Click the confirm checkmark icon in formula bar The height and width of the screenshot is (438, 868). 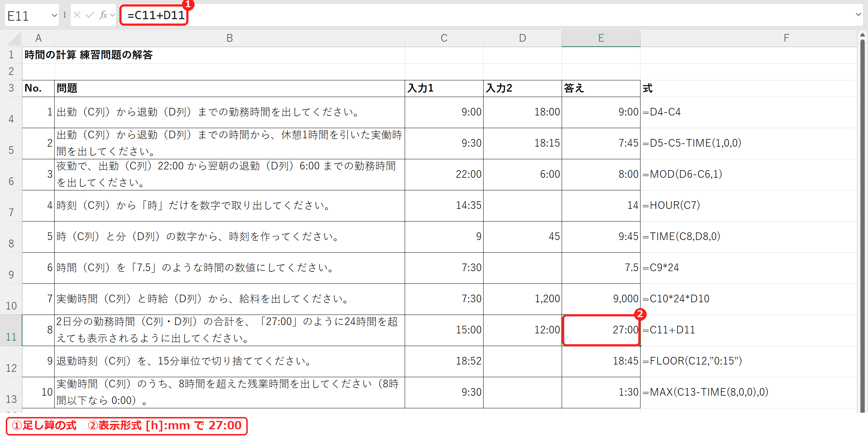(90, 15)
